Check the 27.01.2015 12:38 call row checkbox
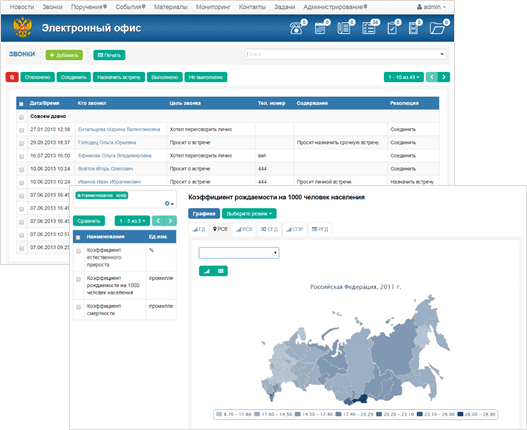 point(22,130)
